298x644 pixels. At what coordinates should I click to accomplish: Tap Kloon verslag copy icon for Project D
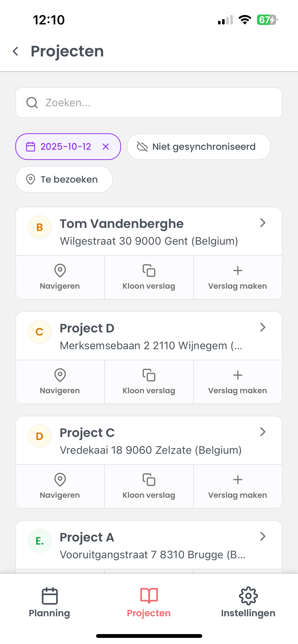click(149, 375)
